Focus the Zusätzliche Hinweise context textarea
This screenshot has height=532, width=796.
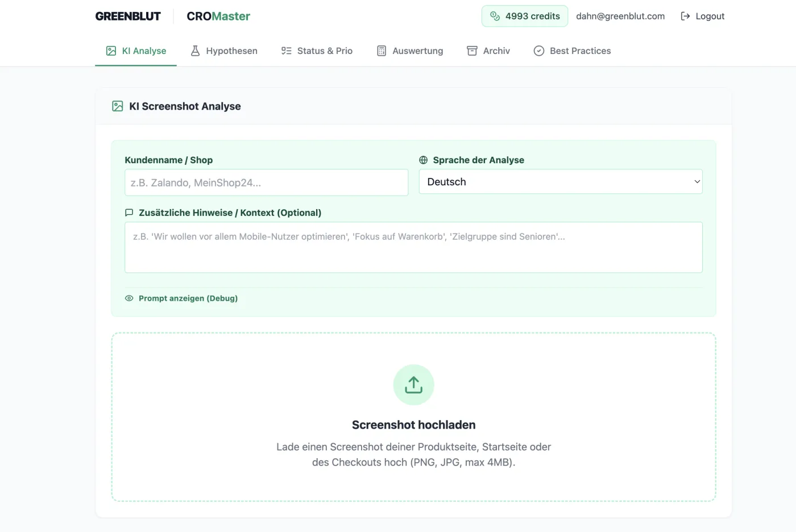(413, 247)
